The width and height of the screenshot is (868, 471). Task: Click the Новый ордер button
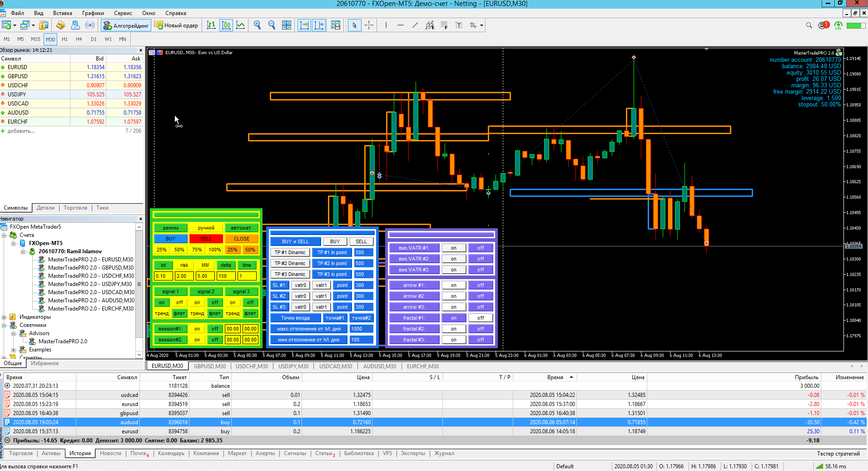[x=177, y=25]
